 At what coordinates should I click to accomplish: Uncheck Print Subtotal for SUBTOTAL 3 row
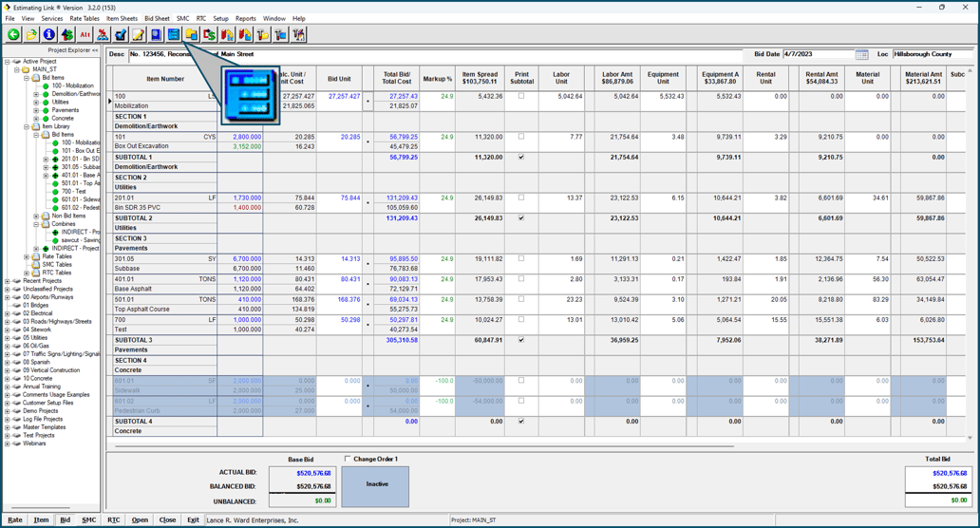521,340
